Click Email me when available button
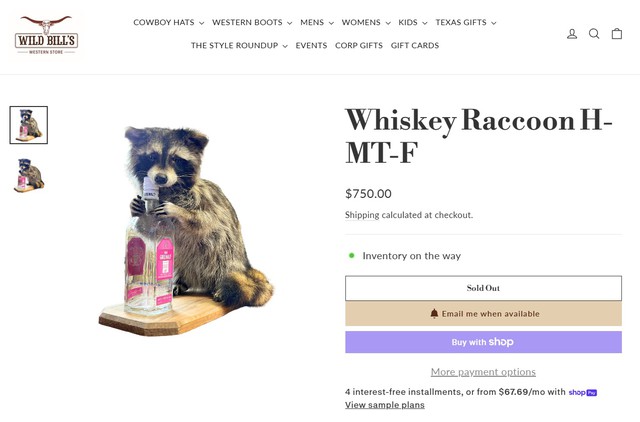This screenshot has height=422, width=640. pos(483,314)
